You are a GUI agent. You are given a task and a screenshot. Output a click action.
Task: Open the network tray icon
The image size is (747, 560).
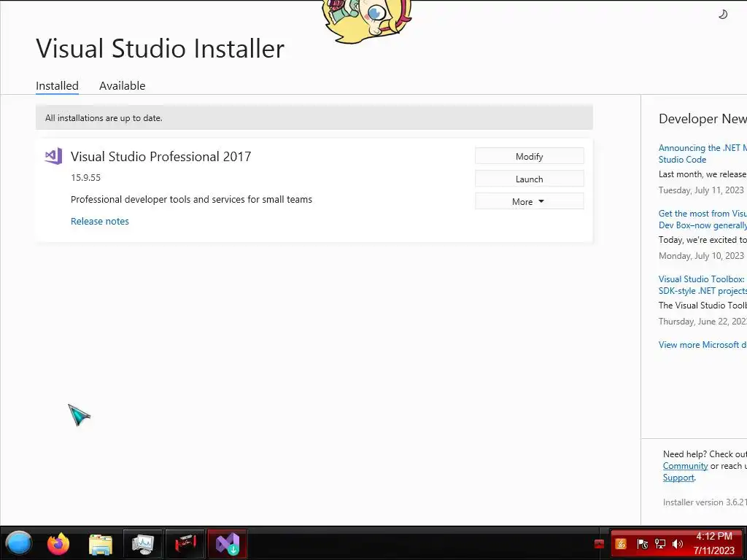[659, 544]
